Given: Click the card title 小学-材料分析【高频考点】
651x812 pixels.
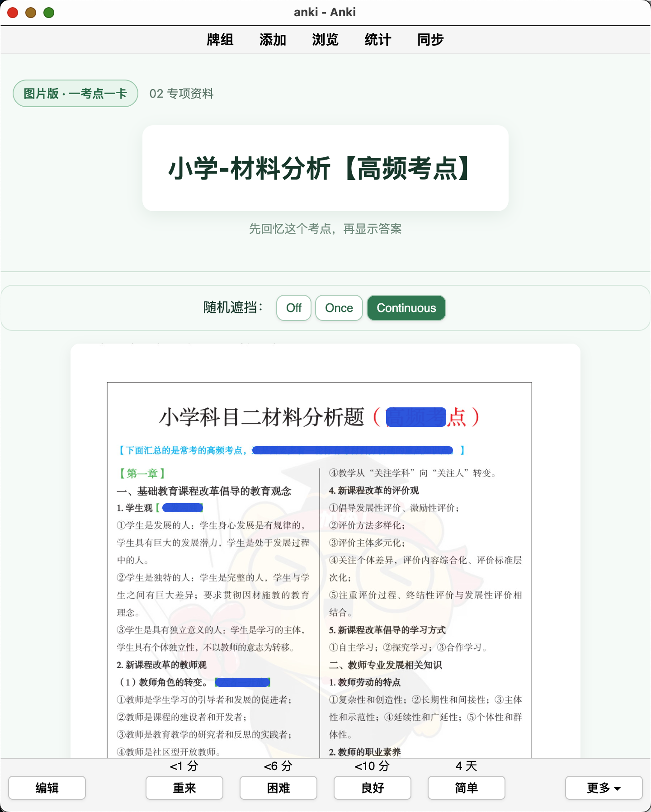Looking at the screenshot, I should coord(319,168).
